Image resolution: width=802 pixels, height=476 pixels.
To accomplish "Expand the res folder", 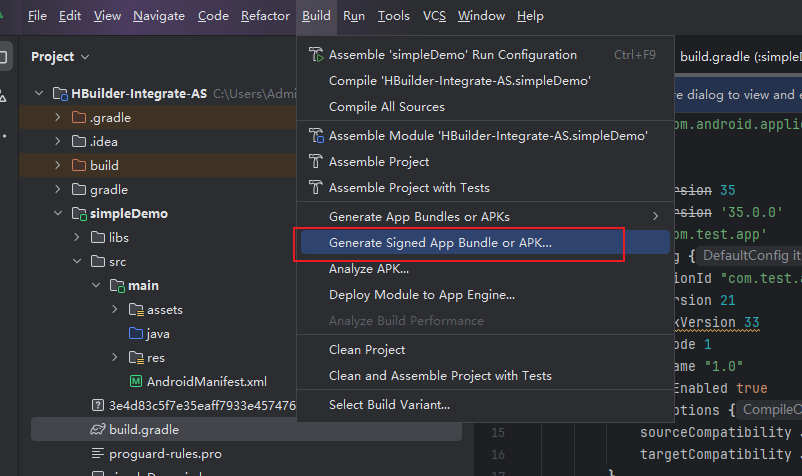I will coord(115,358).
